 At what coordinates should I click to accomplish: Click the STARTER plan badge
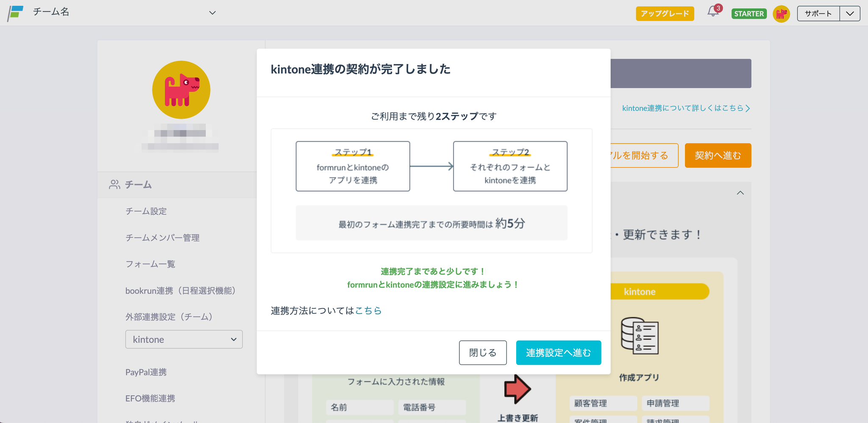(749, 14)
